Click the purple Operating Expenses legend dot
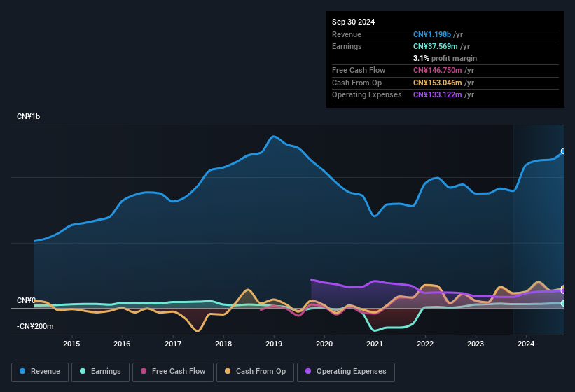 (x=308, y=371)
